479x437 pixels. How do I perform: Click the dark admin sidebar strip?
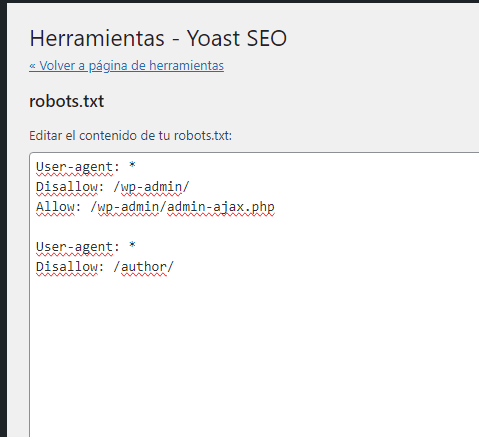[3, 220]
